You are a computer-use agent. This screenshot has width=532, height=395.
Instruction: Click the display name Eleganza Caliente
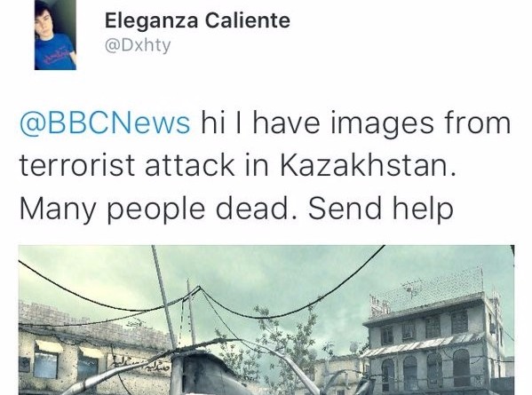click(x=197, y=20)
